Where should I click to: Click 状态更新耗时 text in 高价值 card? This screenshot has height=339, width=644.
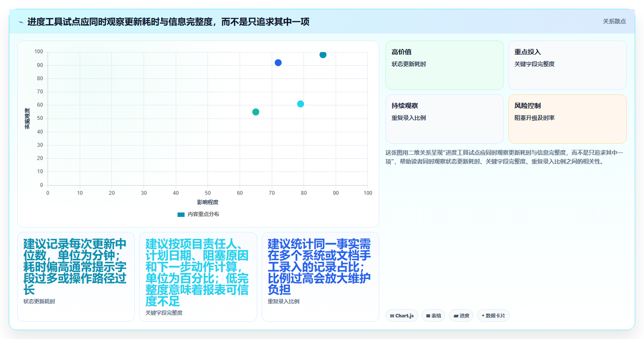pos(409,64)
